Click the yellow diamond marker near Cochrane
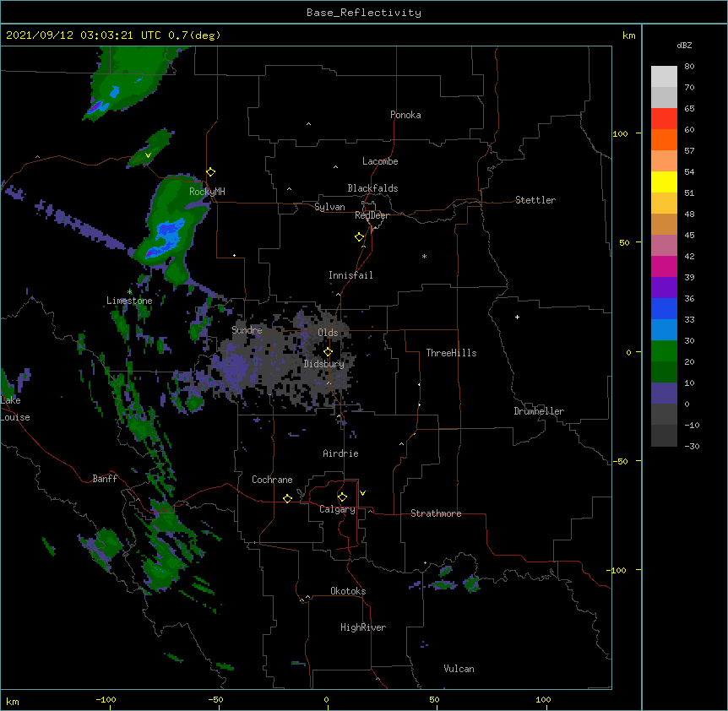This screenshot has width=728, height=711. pyautogui.click(x=287, y=498)
